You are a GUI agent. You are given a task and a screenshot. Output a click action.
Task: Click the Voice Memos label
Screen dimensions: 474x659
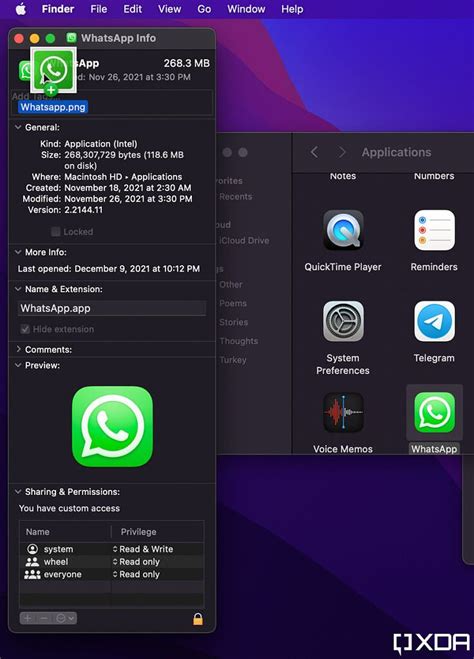(343, 449)
